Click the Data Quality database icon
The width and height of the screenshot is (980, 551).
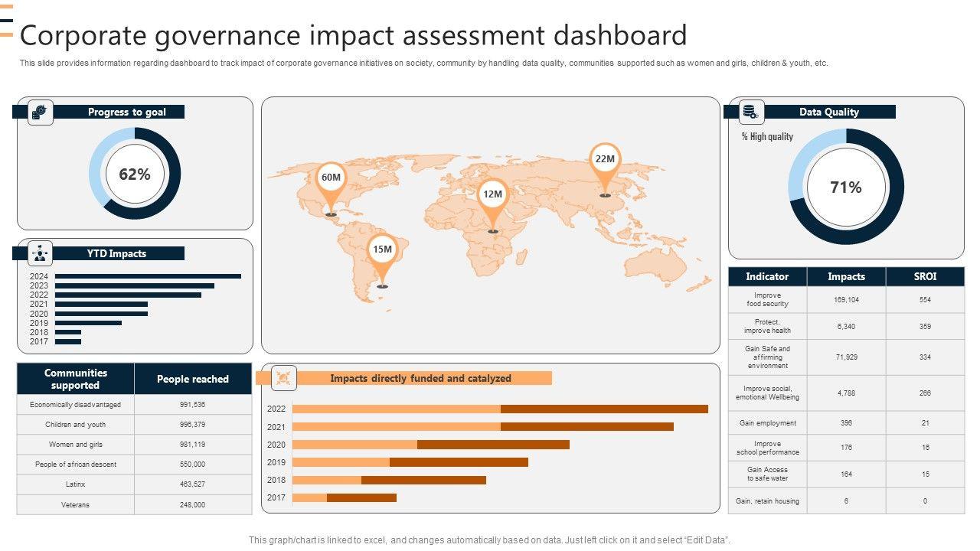[x=751, y=112]
